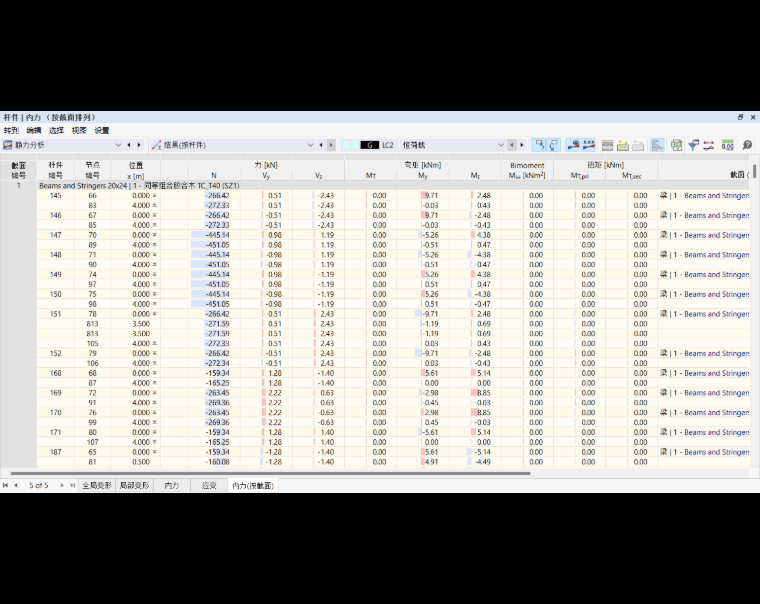Toggle results visibility eye icon

pyautogui.click(x=573, y=145)
